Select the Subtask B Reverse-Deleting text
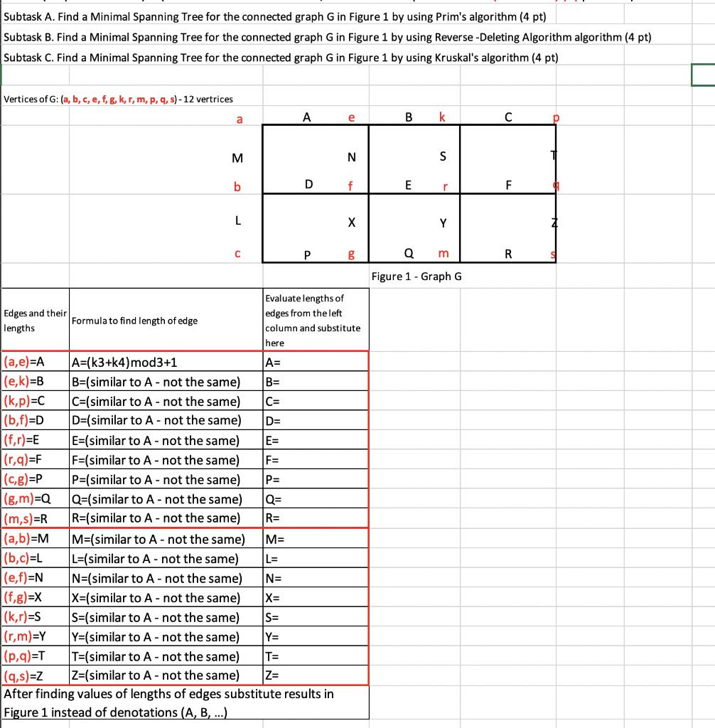This screenshot has height=728, width=715. tap(328, 37)
